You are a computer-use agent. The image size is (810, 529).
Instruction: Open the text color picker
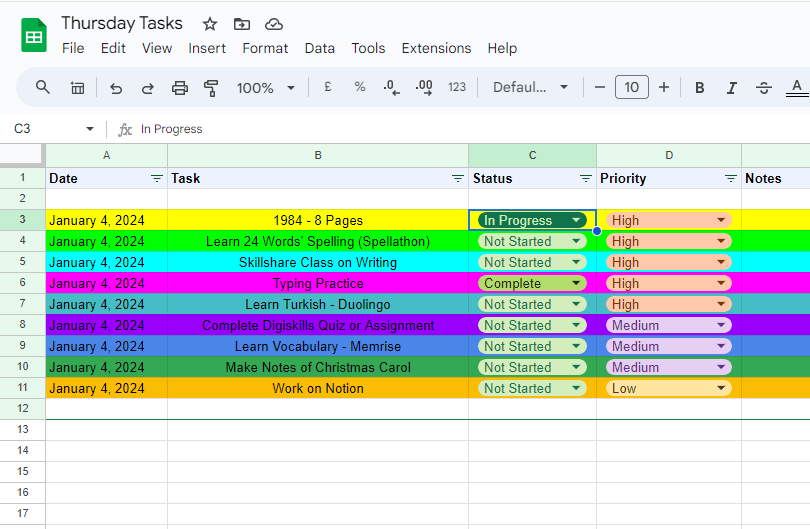pos(797,87)
